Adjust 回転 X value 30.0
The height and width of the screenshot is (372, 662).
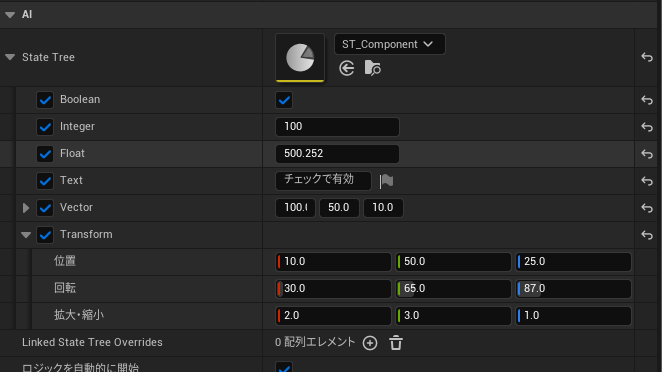[x=333, y=289]
